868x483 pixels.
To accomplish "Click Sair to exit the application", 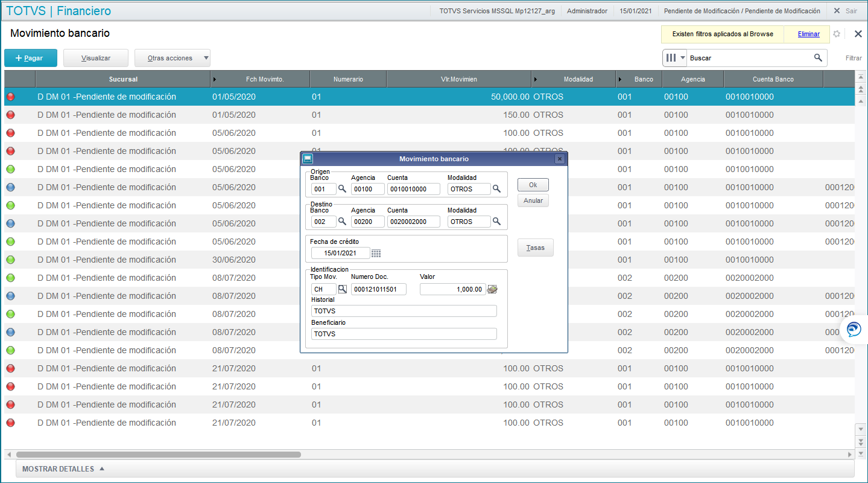I will [851, 11].
